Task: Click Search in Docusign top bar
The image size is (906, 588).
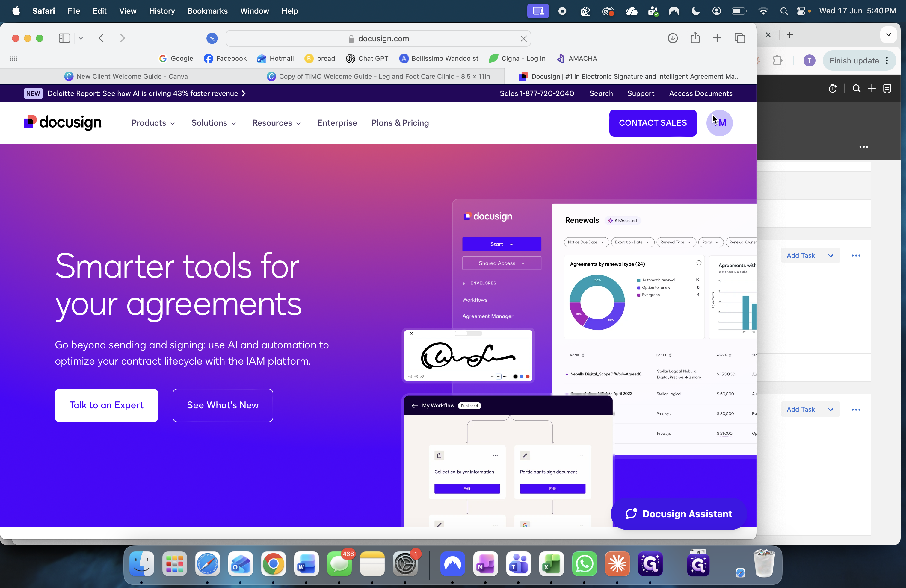Action: click(601, 94)
